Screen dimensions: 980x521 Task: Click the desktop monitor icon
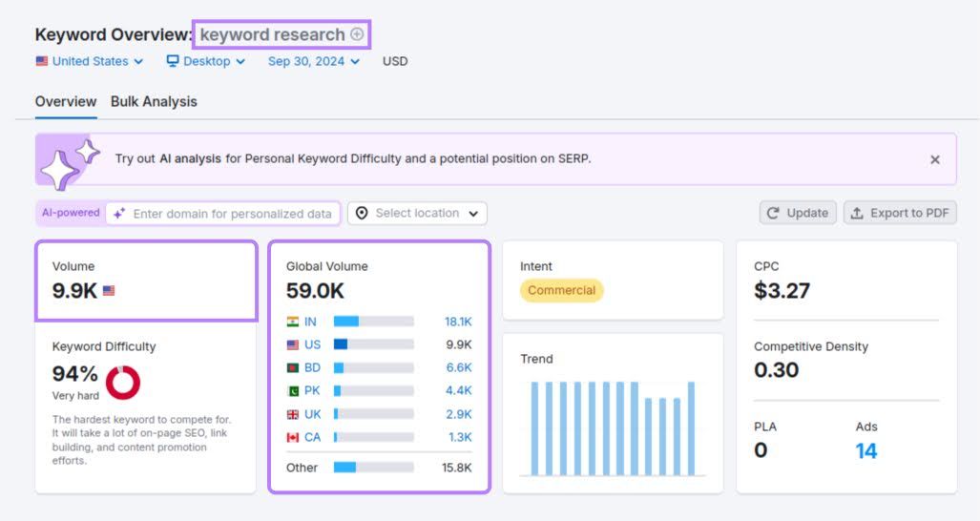point(173,61)
